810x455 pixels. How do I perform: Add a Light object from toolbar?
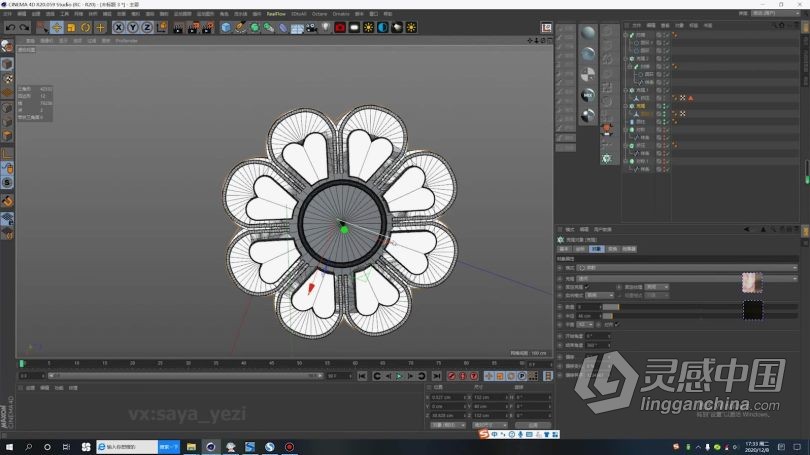coord(325,27)
